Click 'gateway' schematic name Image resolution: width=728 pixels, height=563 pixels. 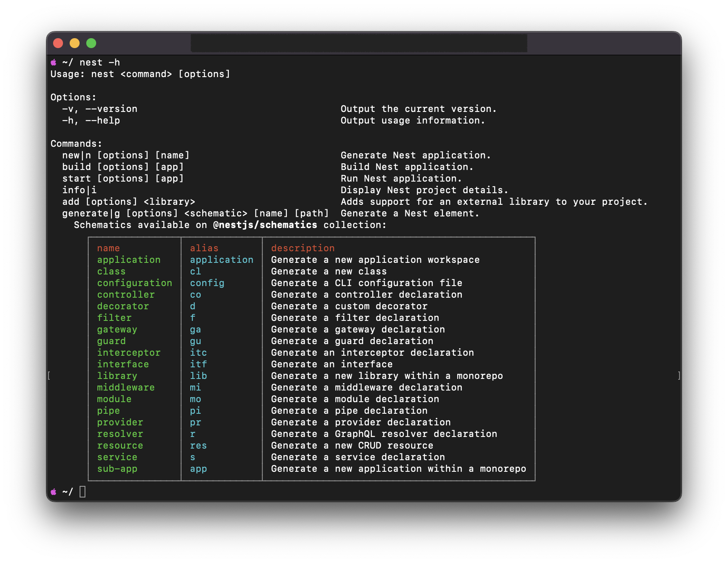click(x=117, y=330)
